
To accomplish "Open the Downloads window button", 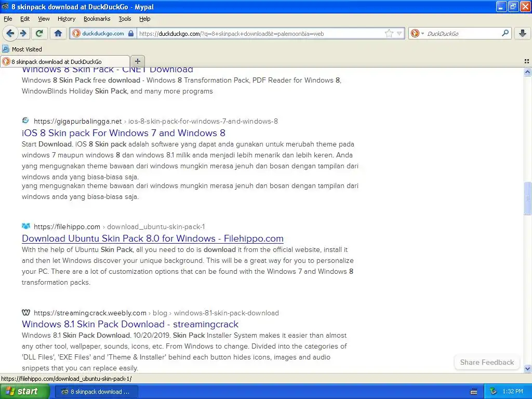I will point(523,33).
